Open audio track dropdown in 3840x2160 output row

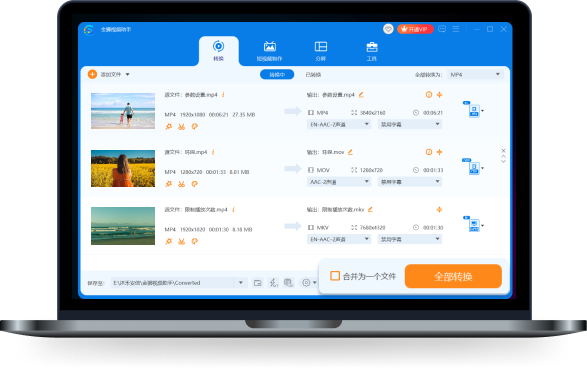pyautogui.click(x=339, y=124)
